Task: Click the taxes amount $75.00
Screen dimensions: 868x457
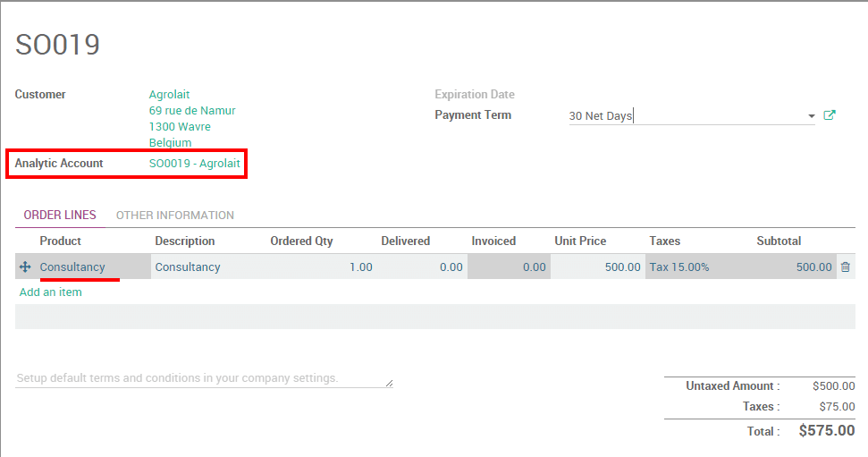Action: click(x=837, y=407)
